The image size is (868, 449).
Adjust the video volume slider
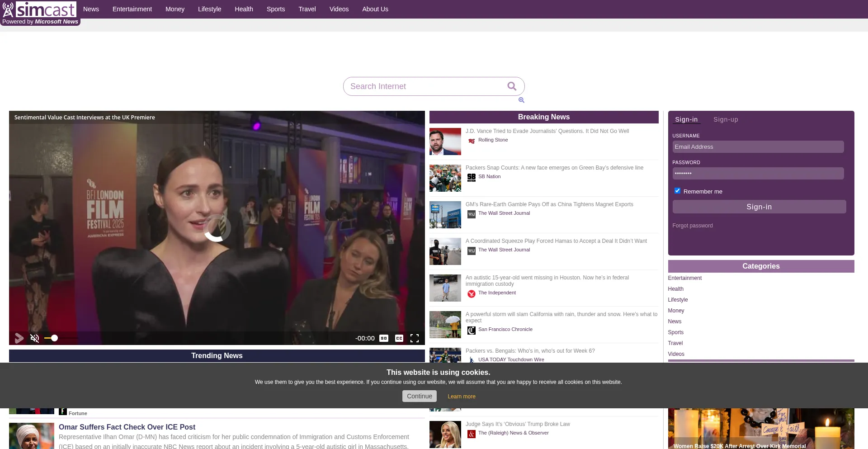54,338
